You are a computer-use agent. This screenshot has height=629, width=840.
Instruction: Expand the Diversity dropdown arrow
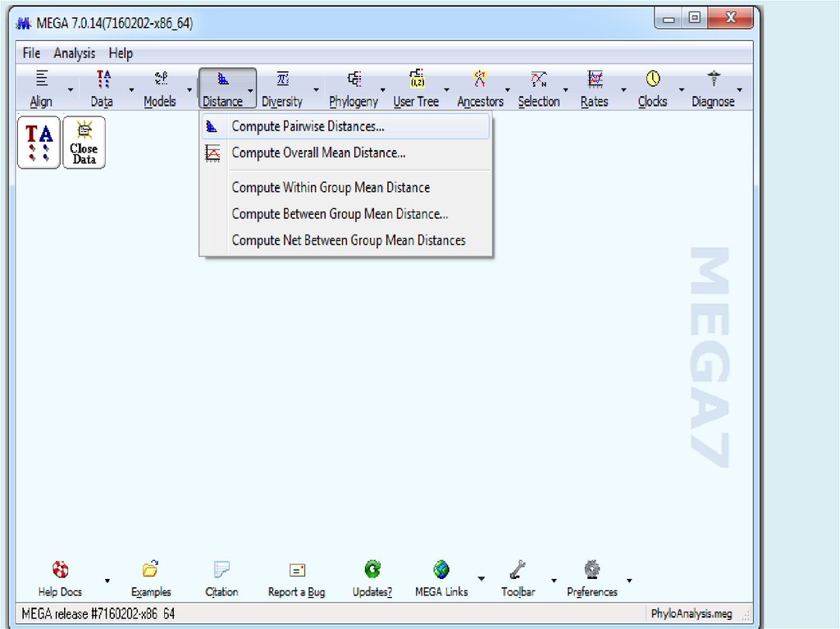point(316,89)
